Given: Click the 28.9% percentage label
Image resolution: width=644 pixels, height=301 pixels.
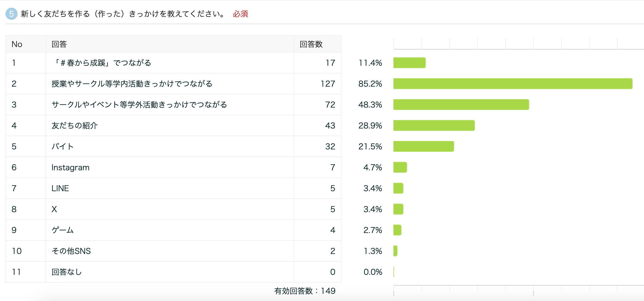Looking at the screenshot, I should point(370,125).
